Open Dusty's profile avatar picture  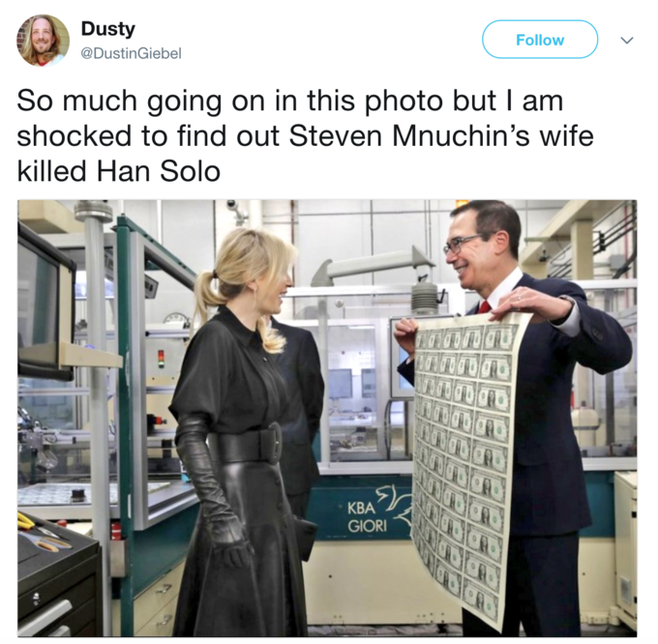[43, 41]
